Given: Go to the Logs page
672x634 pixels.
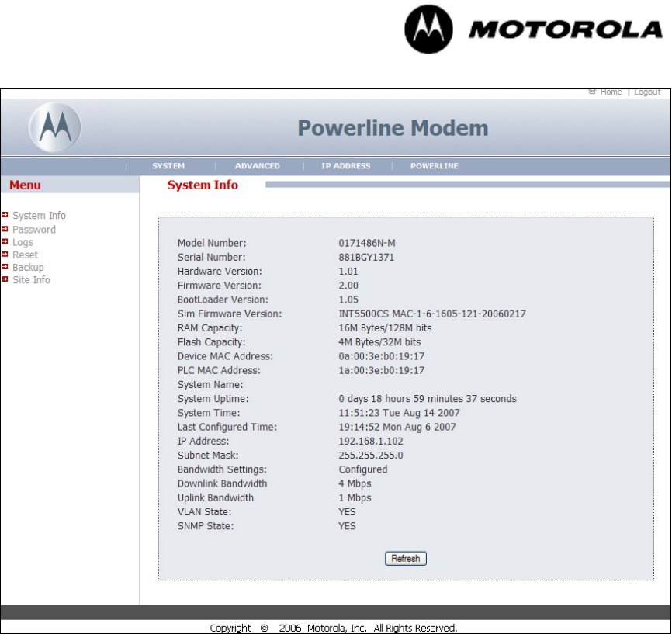Looking at the screenshot, I should pyautogui.click(x=23, y=242).
